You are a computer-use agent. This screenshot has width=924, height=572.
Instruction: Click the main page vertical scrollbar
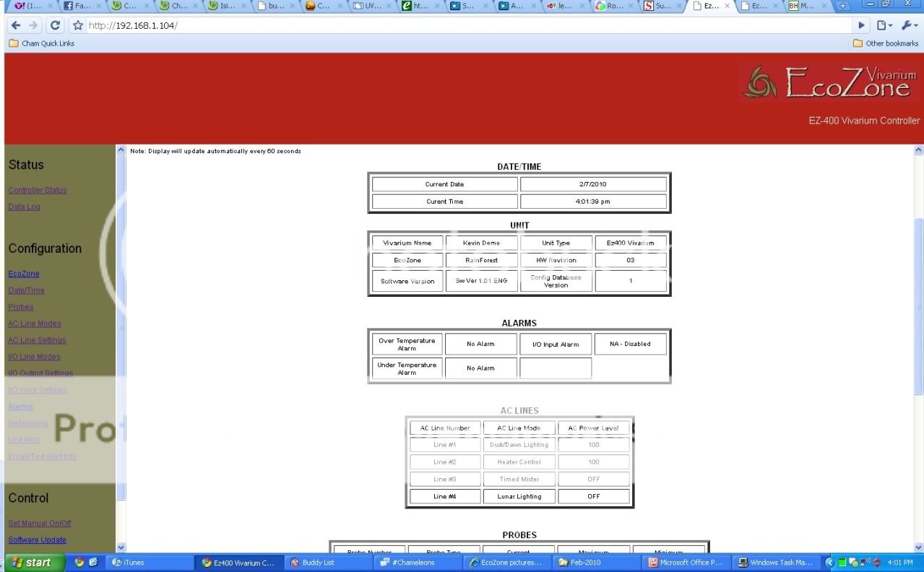point(918,303)
